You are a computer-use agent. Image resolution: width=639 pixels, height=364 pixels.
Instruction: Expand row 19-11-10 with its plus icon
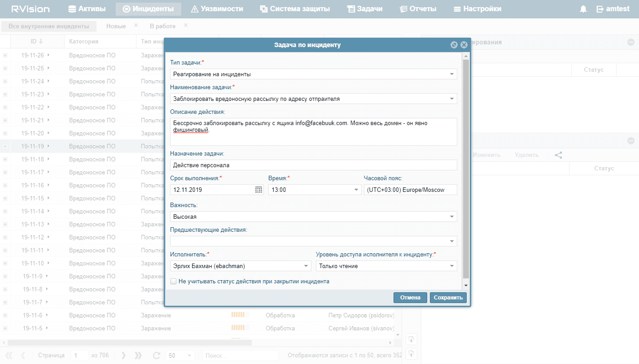click(x=5, y=263)
